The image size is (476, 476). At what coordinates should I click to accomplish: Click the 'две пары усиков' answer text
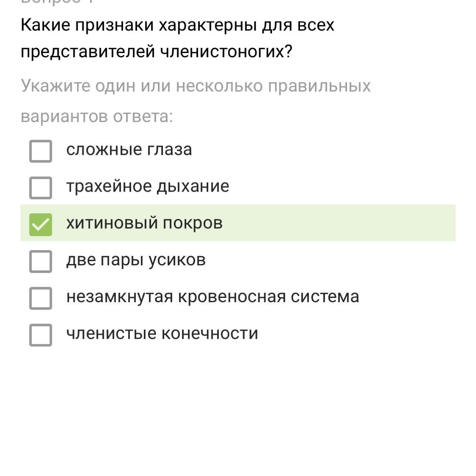136,260
